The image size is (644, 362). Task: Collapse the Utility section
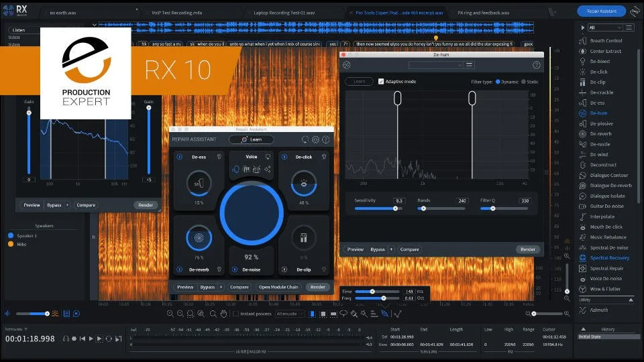tap(631, 300)
